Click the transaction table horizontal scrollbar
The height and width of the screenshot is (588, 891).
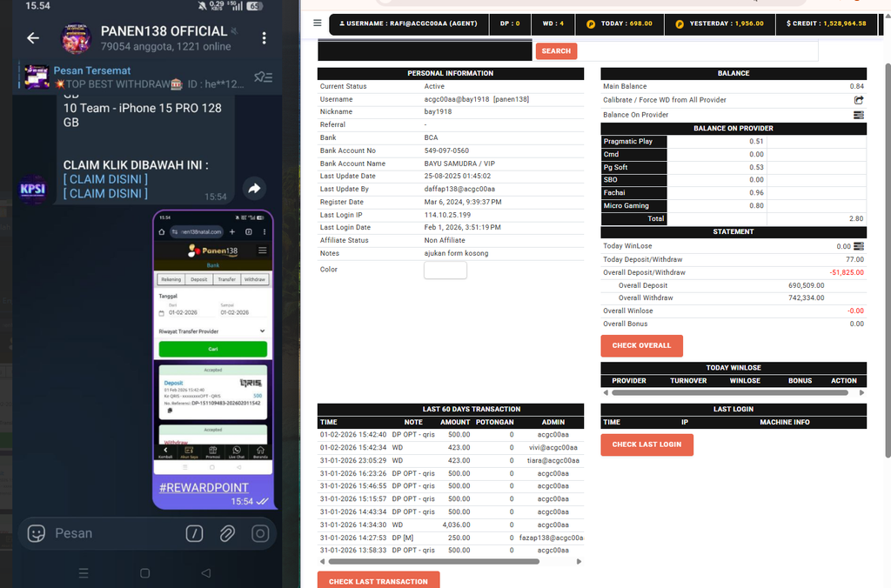(x=433, y=561)
